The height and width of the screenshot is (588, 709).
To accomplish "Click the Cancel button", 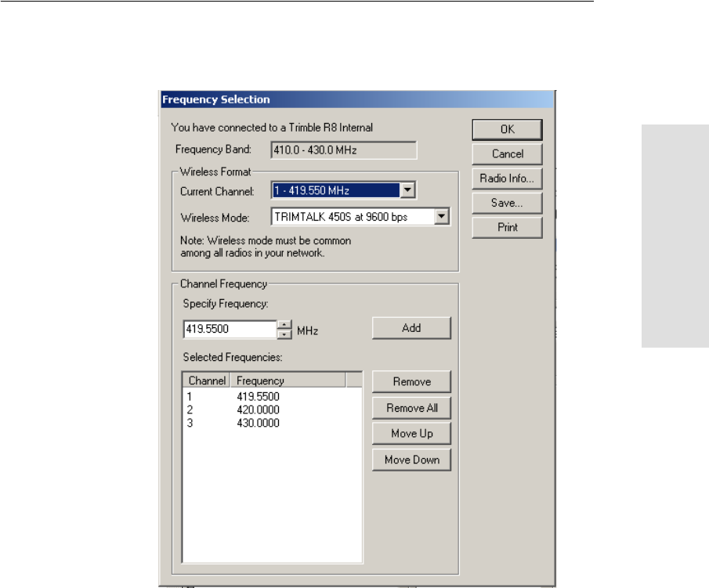I will (507, 154).
